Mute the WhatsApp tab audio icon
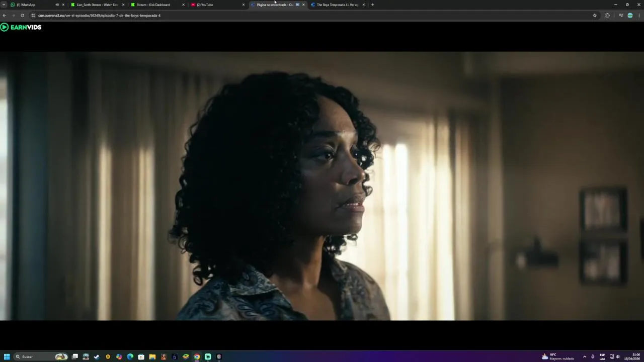 [57, 5]
